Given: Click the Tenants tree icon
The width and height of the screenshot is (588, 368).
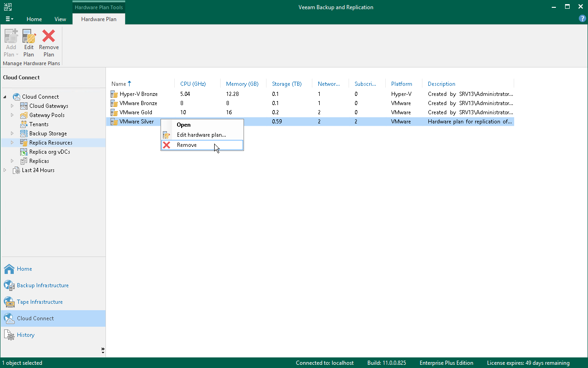Looking at the screenshot, I should point(24,124).
